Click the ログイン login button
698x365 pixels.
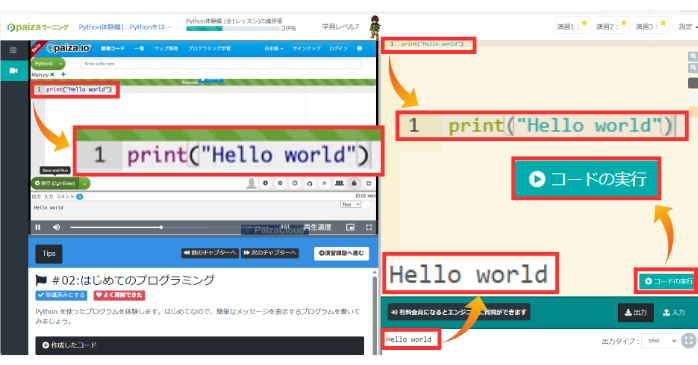click(x=338, y=49)
